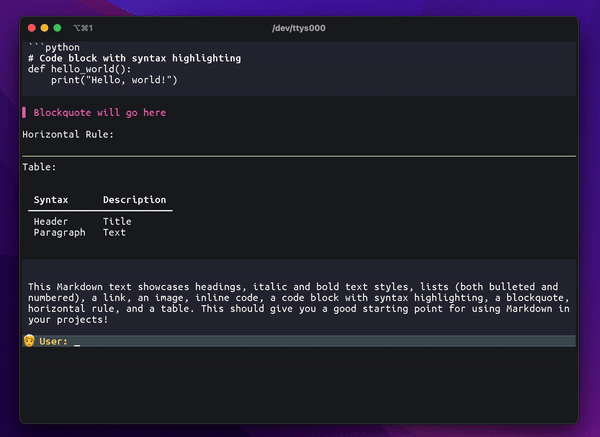
Task: Click the pink blockquote bar marker
Action: coord(24,113)
